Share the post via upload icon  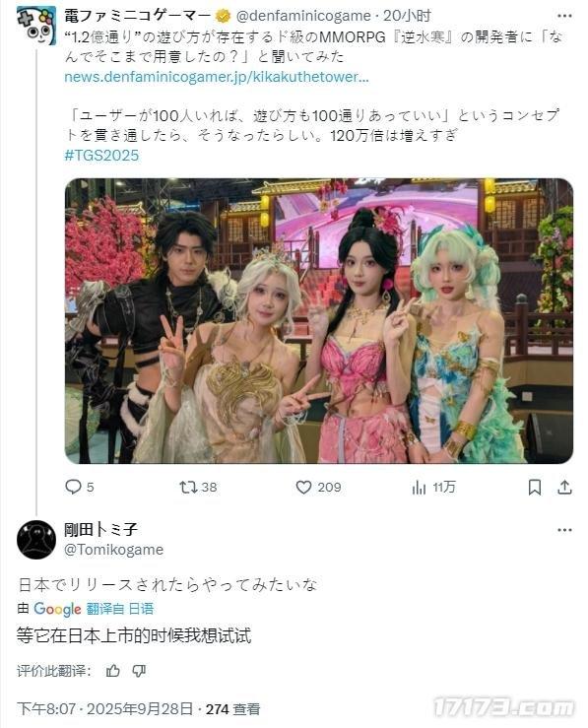(564, 487)
